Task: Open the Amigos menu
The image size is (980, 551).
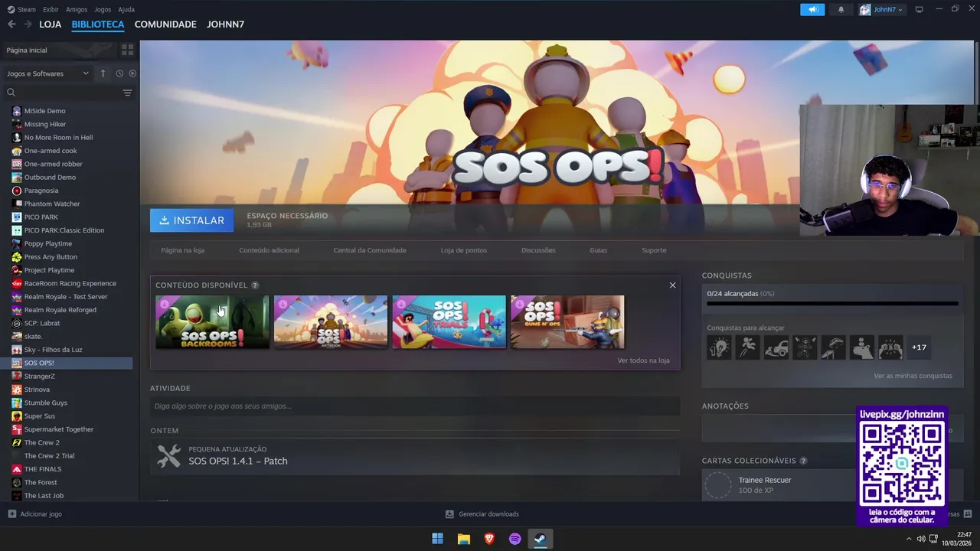Action: click(x=77, y=9)
